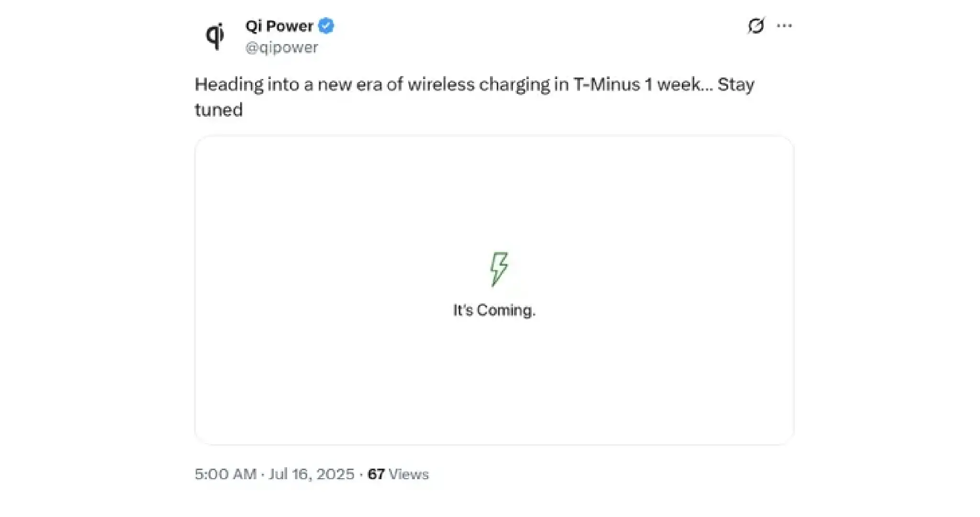Click the Views label
This screenshot has height=517, width=980.
(409, 474)
